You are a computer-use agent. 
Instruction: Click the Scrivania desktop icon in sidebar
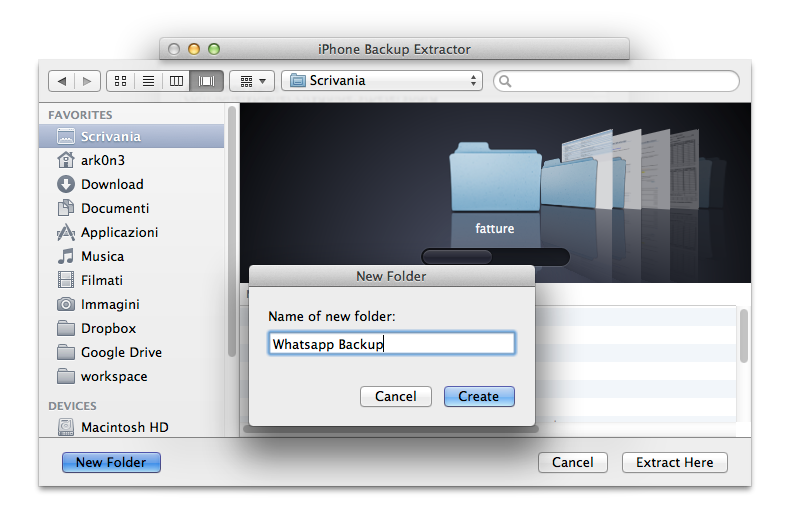click(66, 136)
